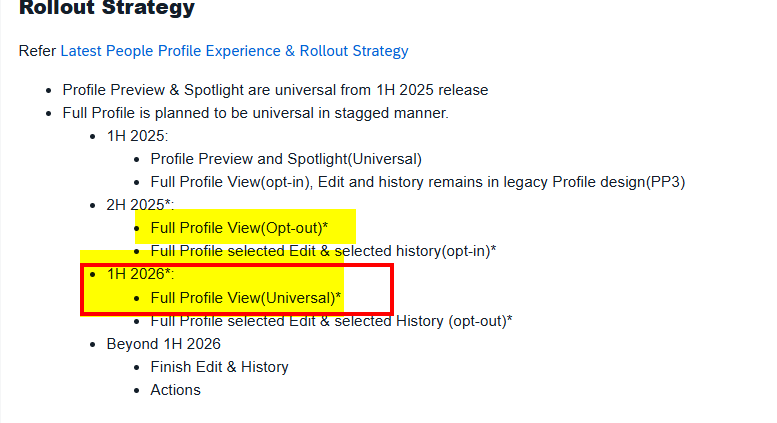The image size is (777, 423).
Task: Click the 1H 2025: list item
Action: pyautogui.click(x=138, y=136)
